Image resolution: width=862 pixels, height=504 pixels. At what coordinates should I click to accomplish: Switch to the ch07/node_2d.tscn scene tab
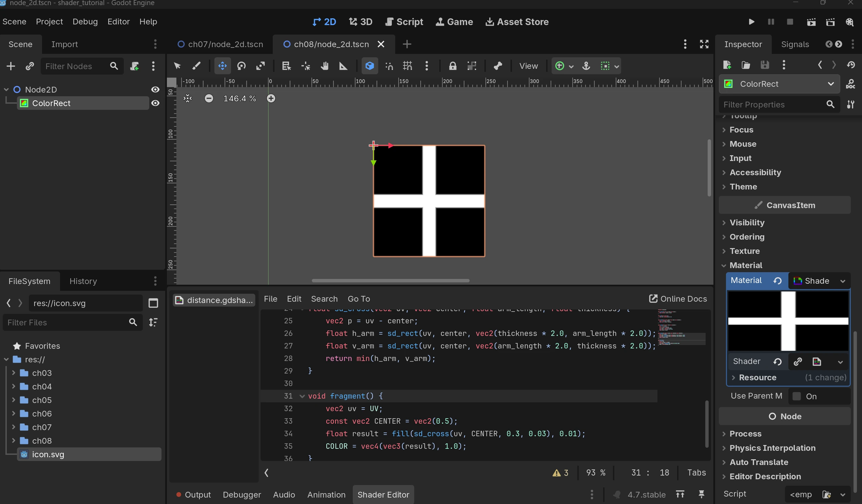pyautogui.click(x=220, y=44)
